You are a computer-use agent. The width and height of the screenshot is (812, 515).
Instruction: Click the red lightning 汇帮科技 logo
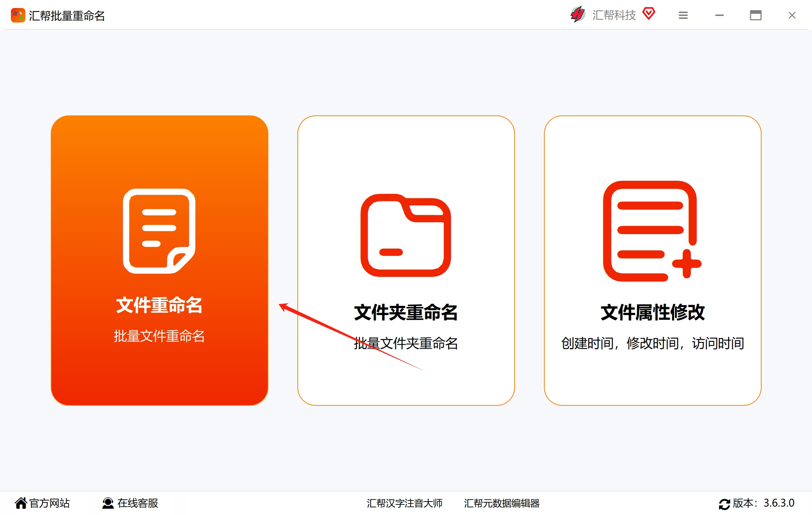577,15
